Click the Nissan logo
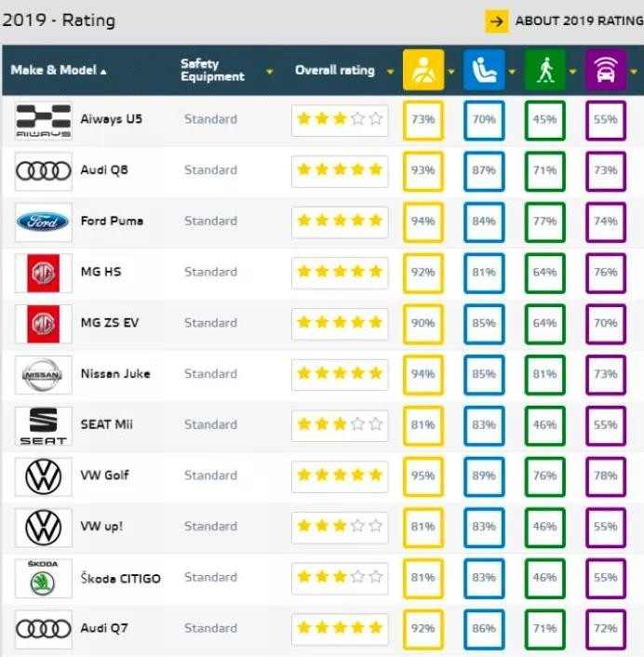This screenshot has height=657, width=644. pyautogui.click(x=44, y=375)
